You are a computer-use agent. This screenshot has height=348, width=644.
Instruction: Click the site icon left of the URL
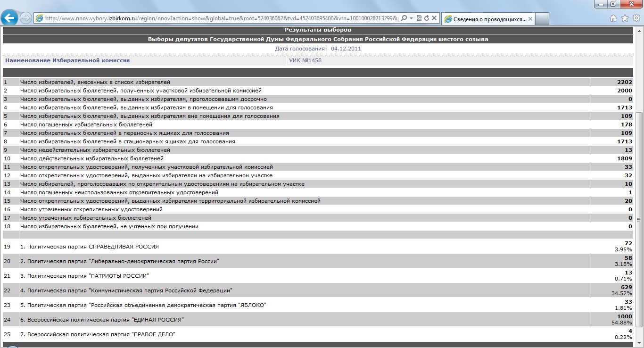pyautogui.click(x=39, y=18)
